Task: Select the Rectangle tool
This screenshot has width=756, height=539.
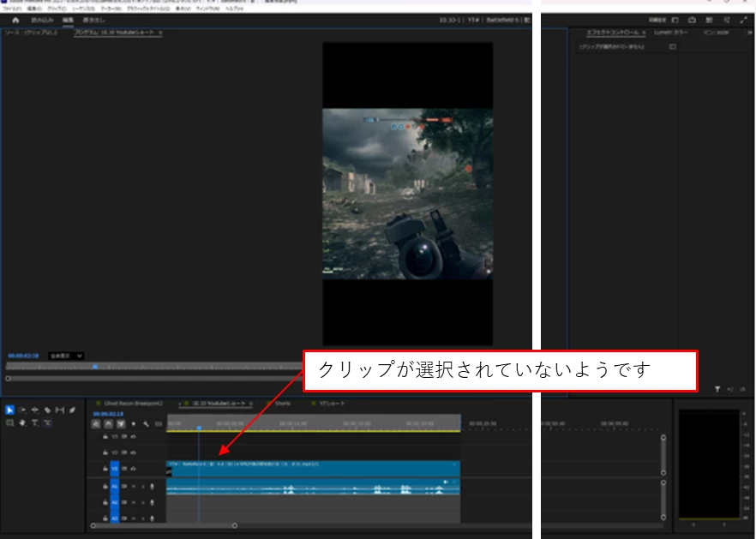Action: 9,422
